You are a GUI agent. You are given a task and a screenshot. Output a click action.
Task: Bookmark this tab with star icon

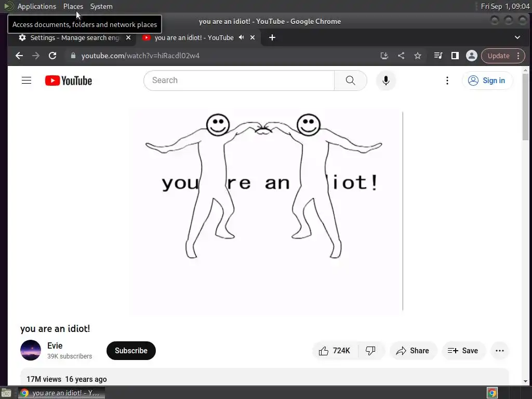click(418, 56)
